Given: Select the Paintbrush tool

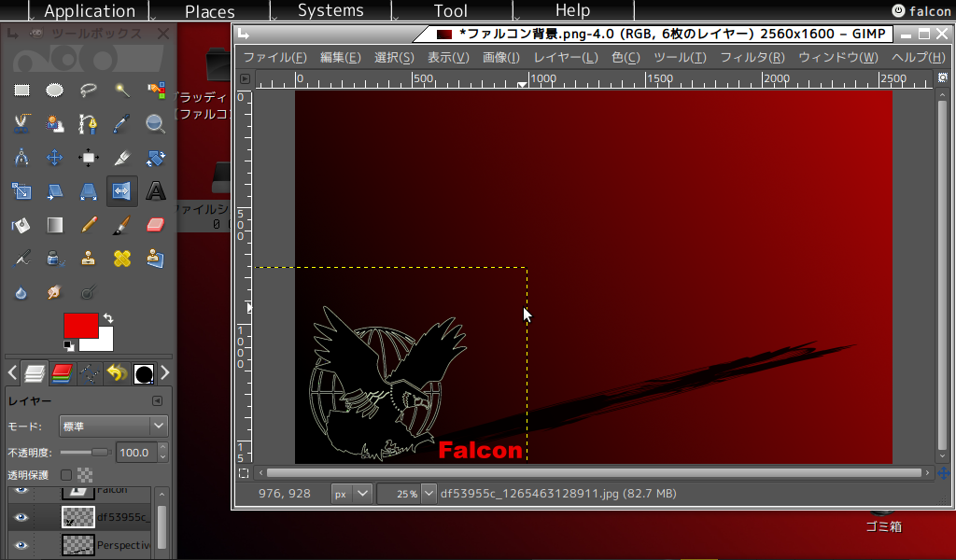Looking at the screenshot, I should point(122,225).
